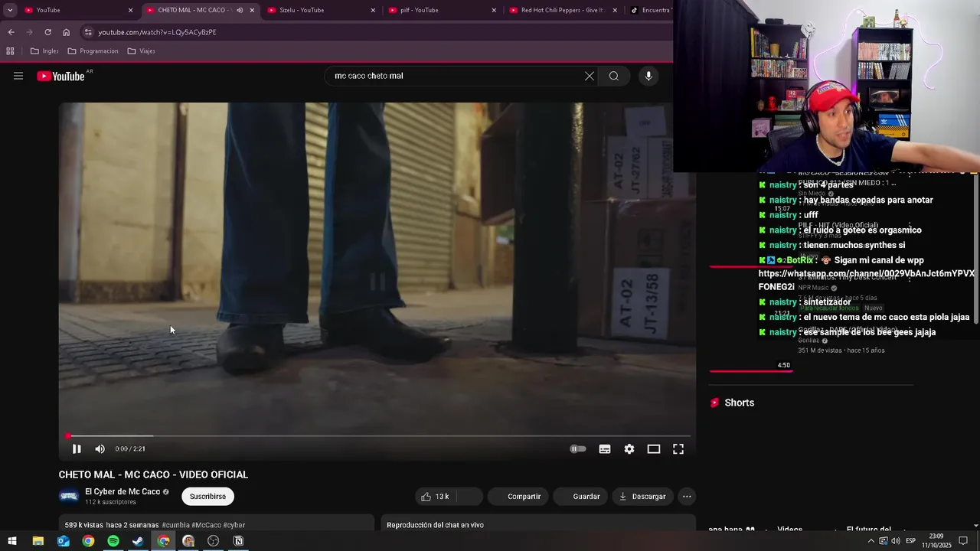Start voice search with the microphone icon
Image resolution: width=980 pixels, height=551 pixels.
tap(648, 76)
